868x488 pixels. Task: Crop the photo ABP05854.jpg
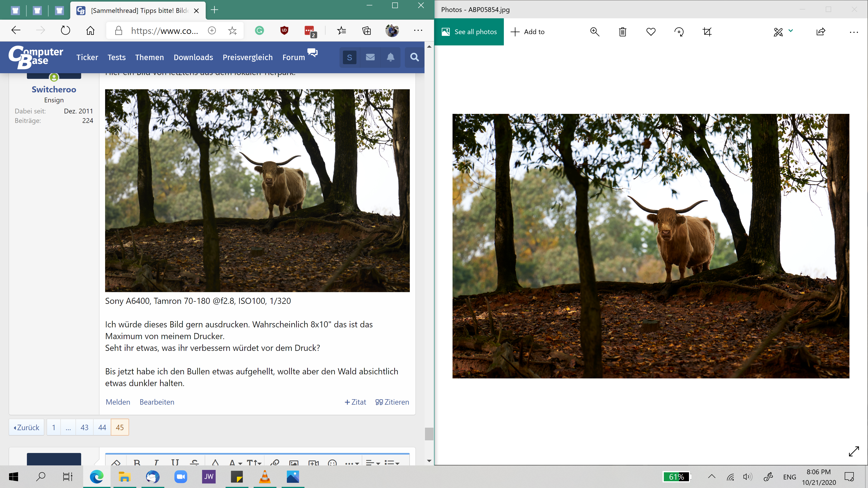pos(707,32)
